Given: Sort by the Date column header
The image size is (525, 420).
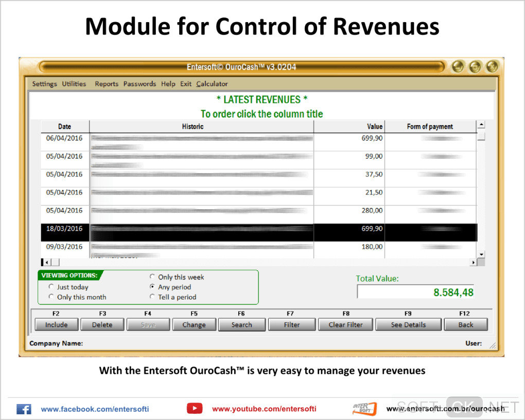Looking at the screenshot, I should click(65, 127).
